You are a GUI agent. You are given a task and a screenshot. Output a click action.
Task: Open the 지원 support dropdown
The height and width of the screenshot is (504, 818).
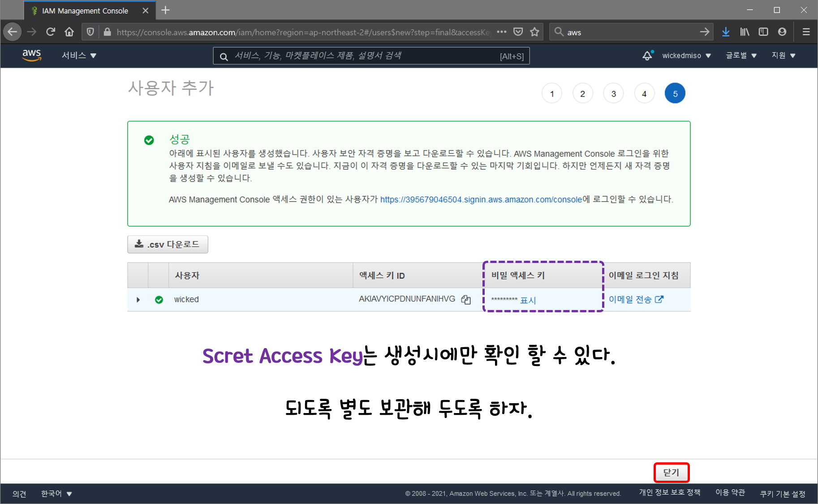(784, 56)
